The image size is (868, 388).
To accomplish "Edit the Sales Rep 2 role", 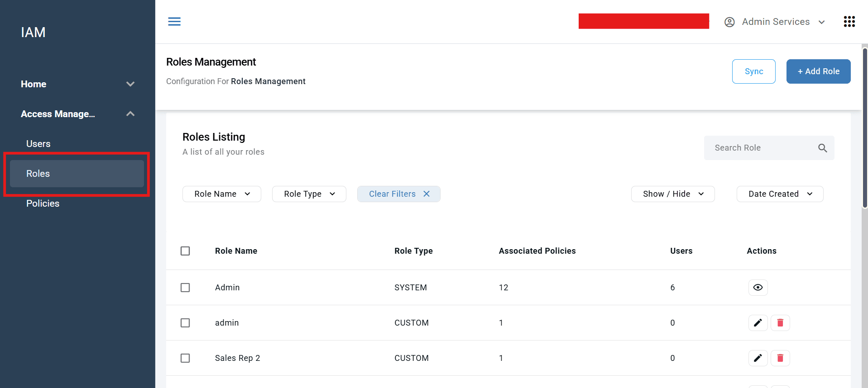I will pyautogui.click(x=758, y=358).
